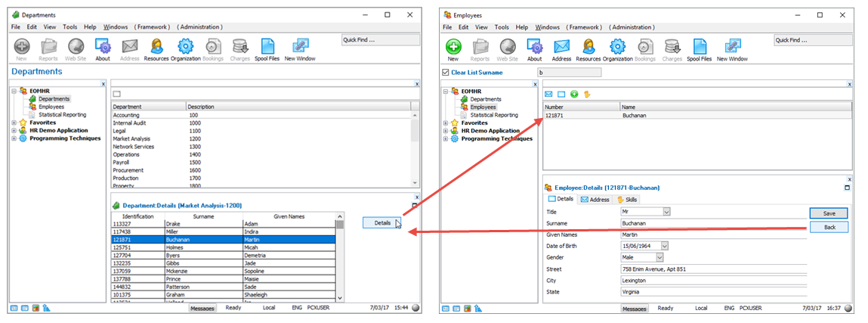Click colored grid icon in Employees status bar
868x323 pixels.
[468, 308]
